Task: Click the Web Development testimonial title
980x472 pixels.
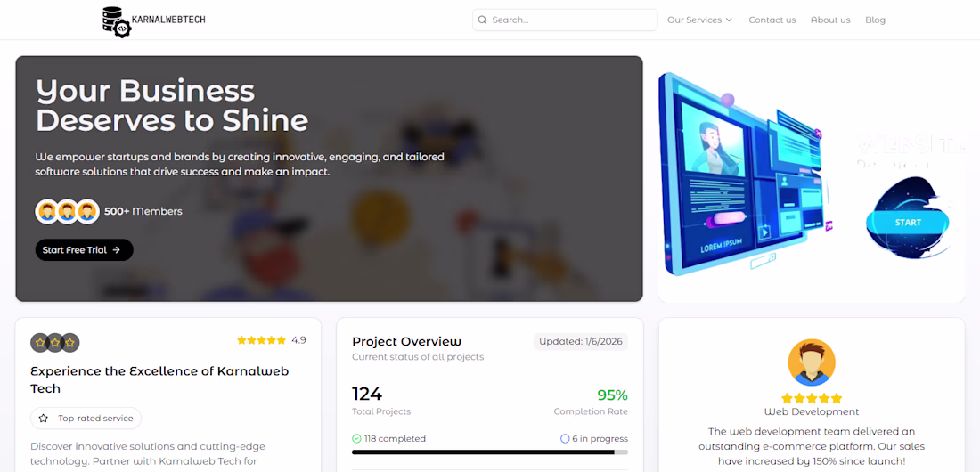Action: point(812,411)
